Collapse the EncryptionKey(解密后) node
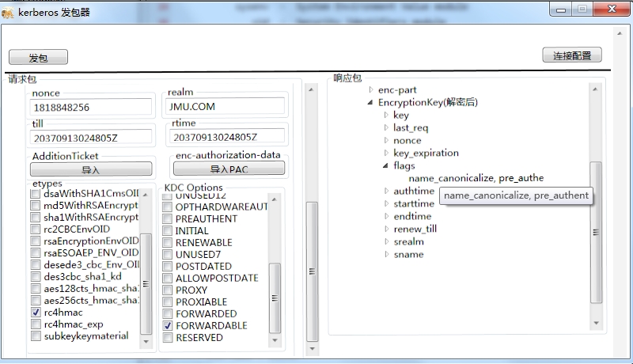The height and width of the screenshot is (364, 633). tap(370, 102)
